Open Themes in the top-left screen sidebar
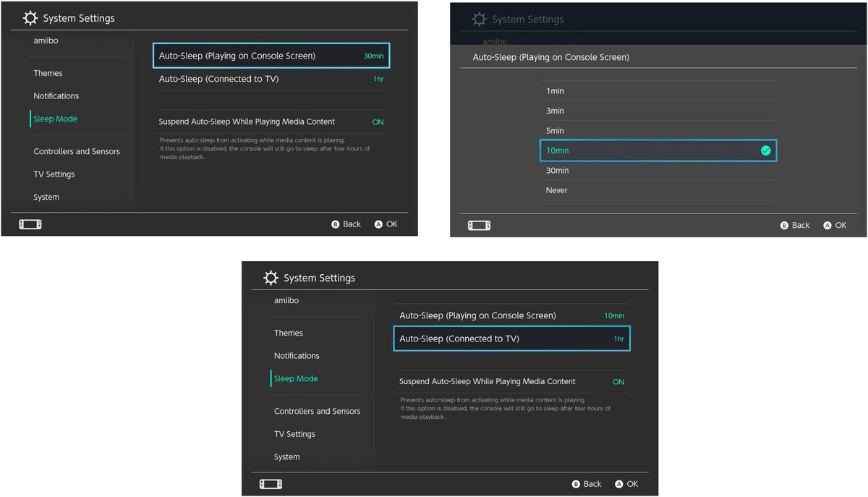The height and width of the screenshot is (497, 868). (x=48, y=73)
